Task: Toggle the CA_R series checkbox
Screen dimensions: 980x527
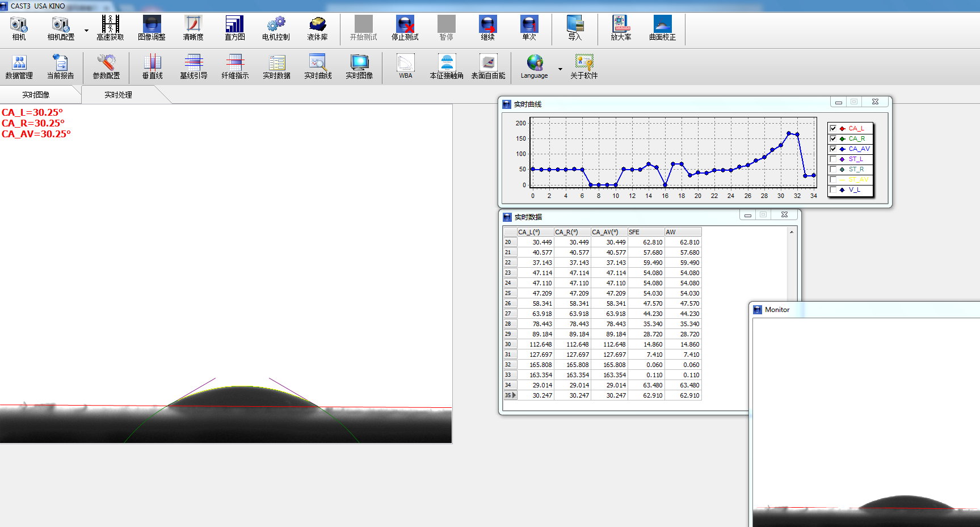Action: pos(833,138)
